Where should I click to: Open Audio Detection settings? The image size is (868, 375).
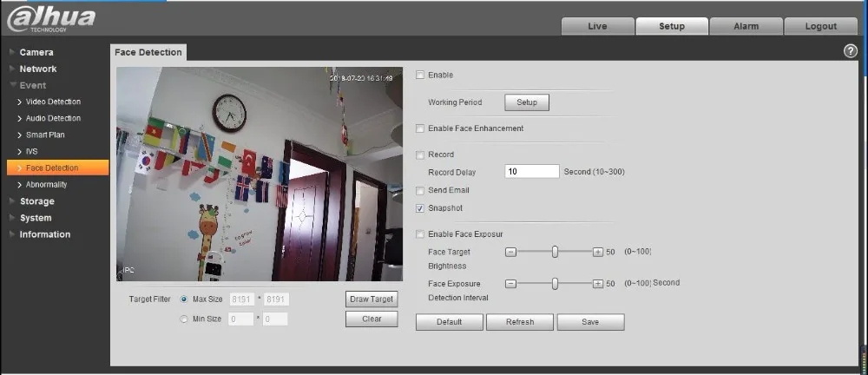(53, 119)
